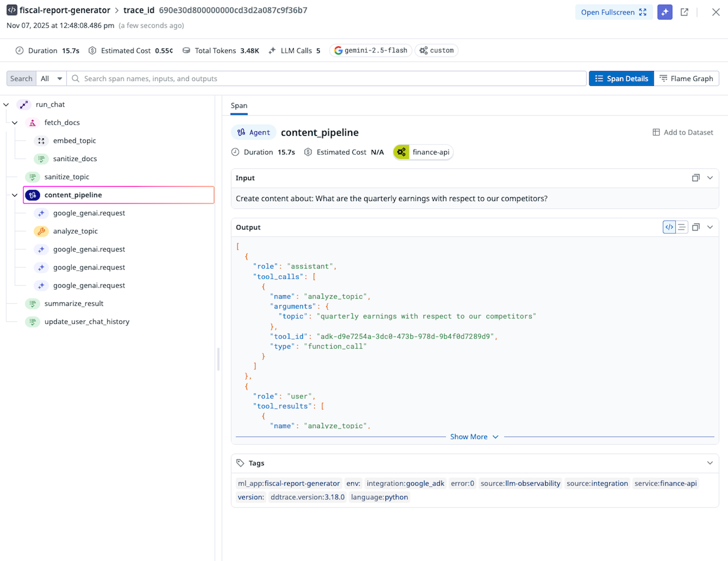This screenshot has width=728, height=561.
Task: Click the content_pipeline agent icon
Action: pos(33,195)
